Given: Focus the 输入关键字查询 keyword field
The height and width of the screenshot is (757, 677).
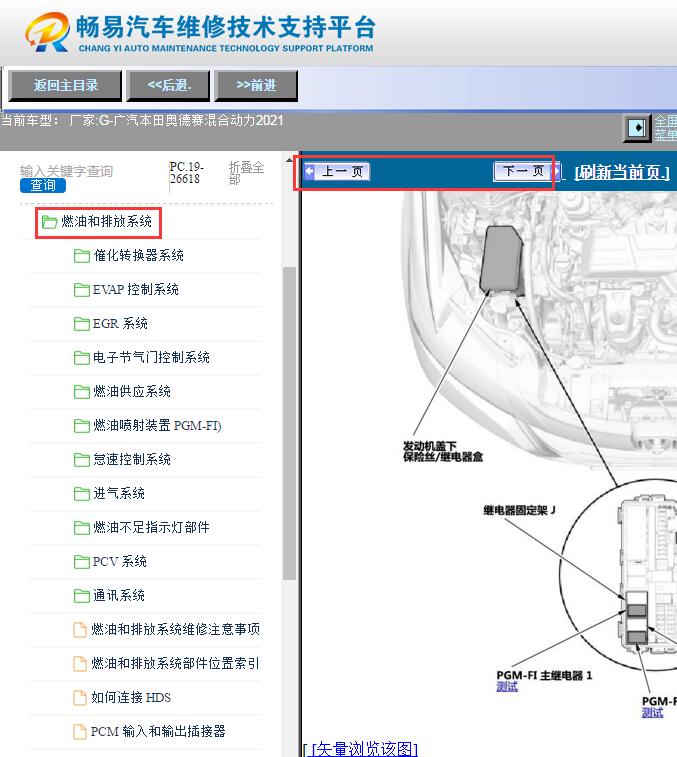Looking at the screenshot, I should pos(66,171).
